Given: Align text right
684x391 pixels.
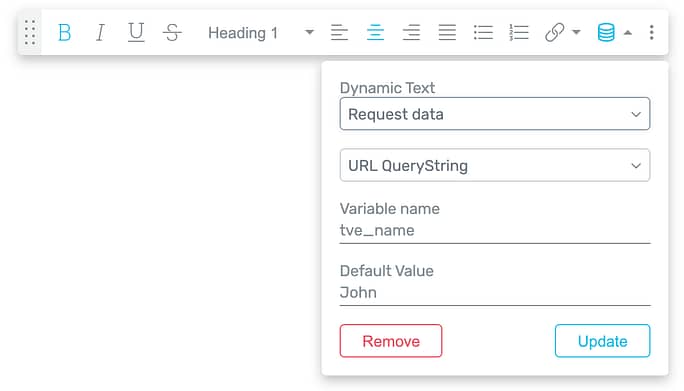Looking at the screenshot, I should pos(411,32).
